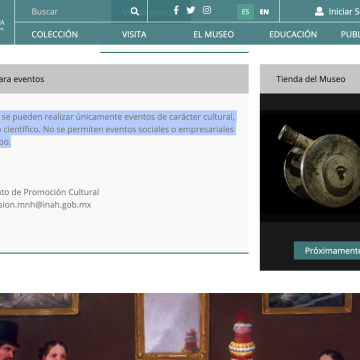Switch site language to ES

coord(245,12)
